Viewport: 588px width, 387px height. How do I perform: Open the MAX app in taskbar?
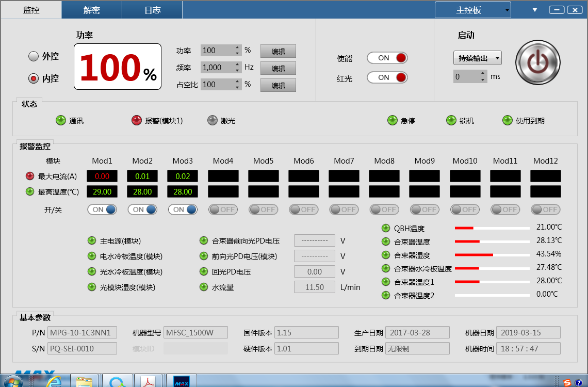(182, 382)
